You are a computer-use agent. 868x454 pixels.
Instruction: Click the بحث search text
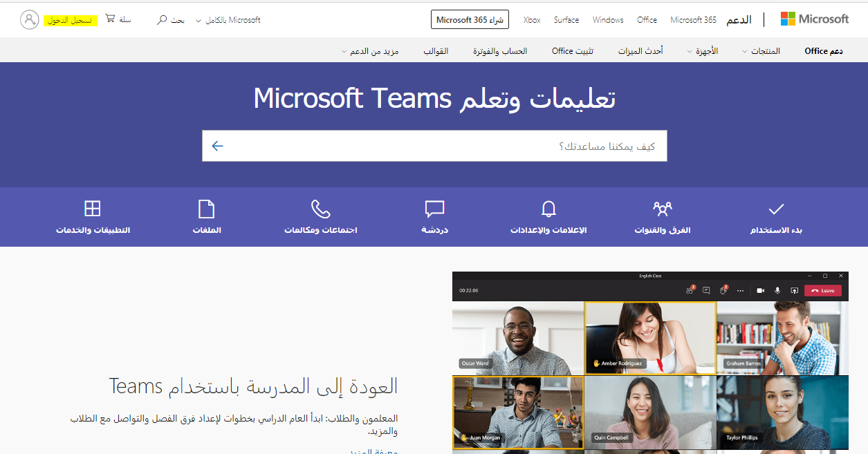[178, 20]
